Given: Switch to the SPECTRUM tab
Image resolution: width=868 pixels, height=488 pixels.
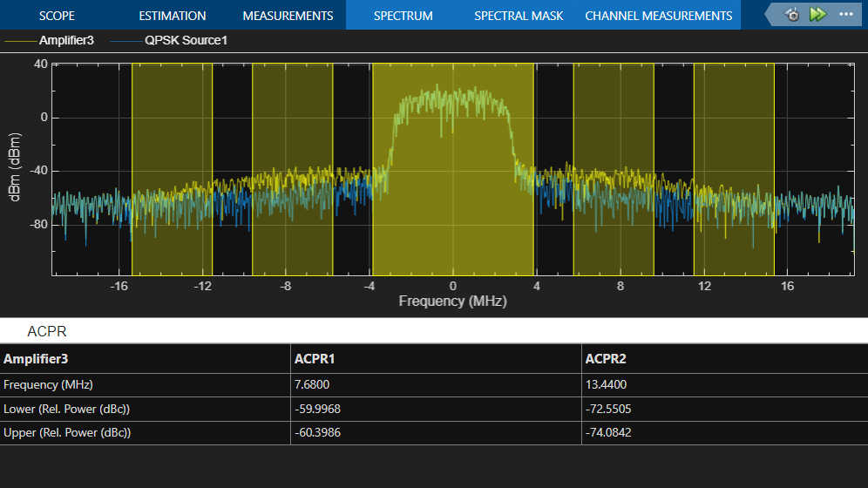Looking at the screenshot, I should coord(403,16).
